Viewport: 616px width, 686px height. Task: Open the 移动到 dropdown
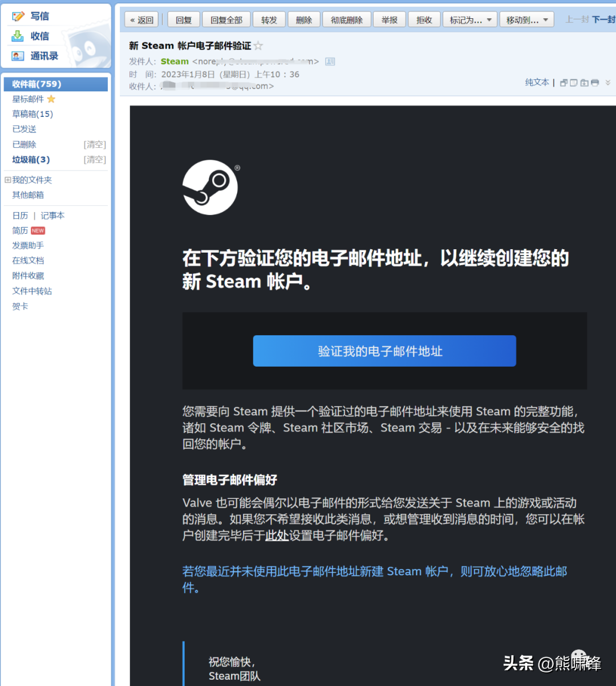click(x=527, y=20)
